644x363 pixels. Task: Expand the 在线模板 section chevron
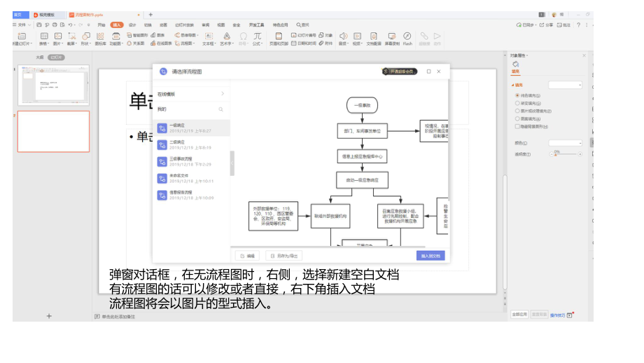coord(223,94)
